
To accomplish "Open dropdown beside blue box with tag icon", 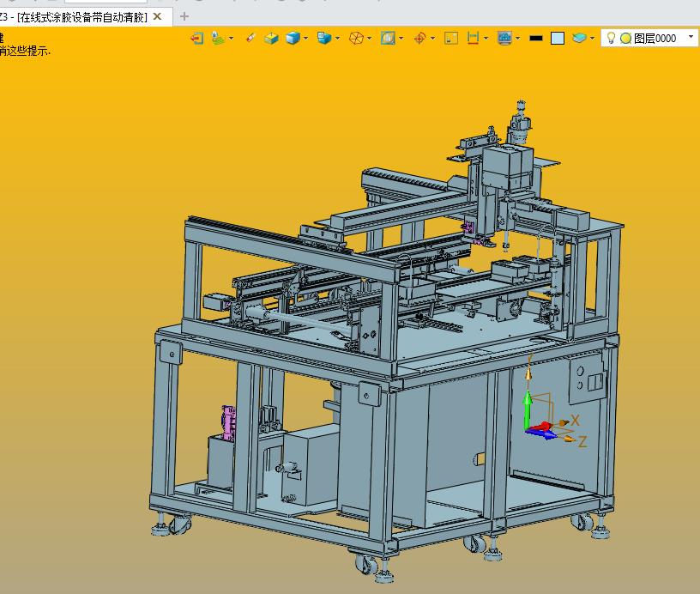I will 337,39.
